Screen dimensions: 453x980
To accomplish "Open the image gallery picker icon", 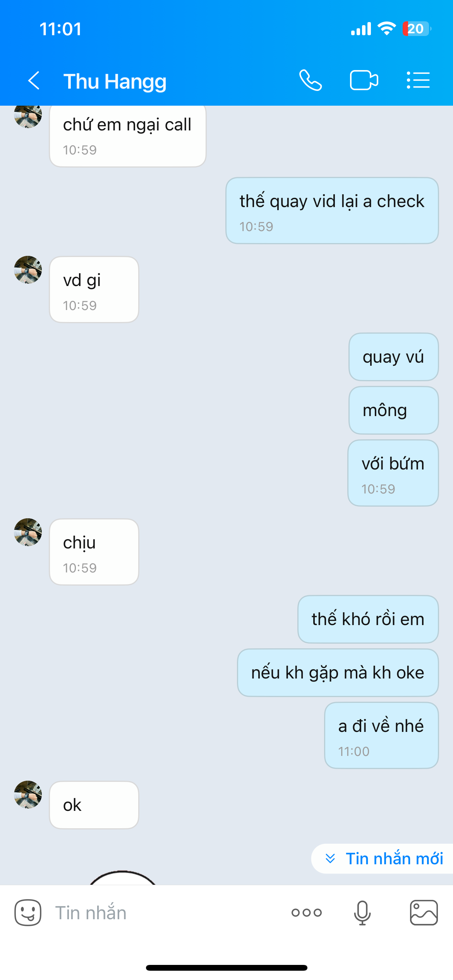I will 424,913.
